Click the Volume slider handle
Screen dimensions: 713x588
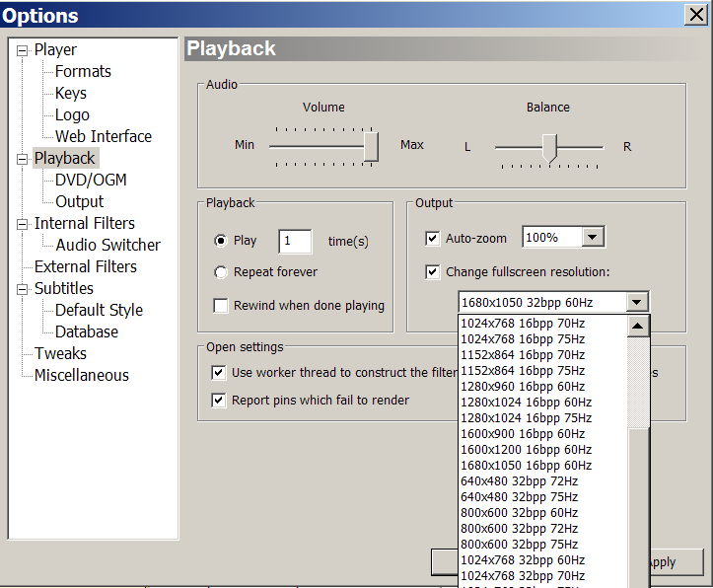(371, 146)
